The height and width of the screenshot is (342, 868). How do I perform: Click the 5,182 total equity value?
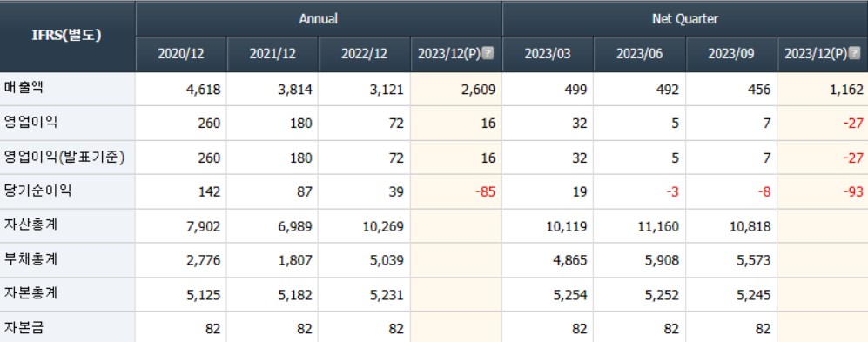point(296,295)
